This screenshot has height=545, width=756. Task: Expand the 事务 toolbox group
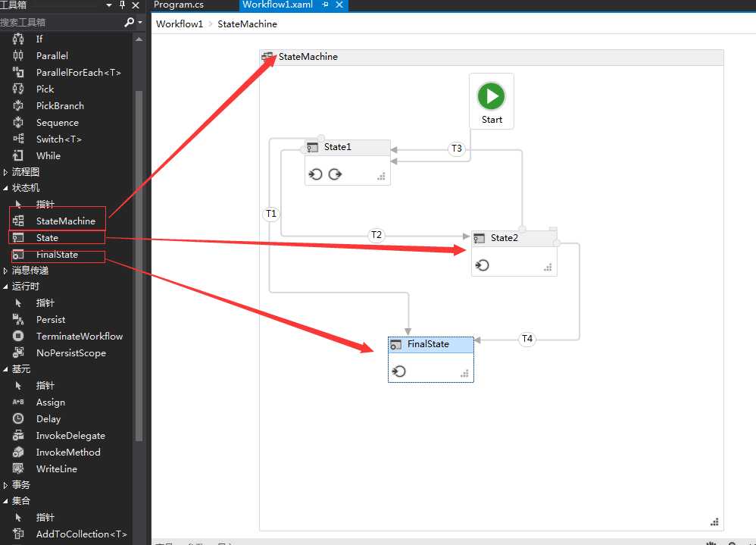[x=5, y=485]
